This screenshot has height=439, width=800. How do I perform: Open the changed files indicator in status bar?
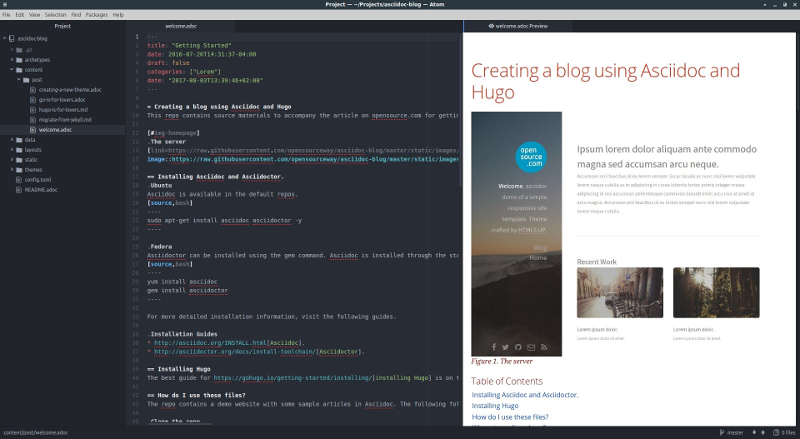point(784,432)
